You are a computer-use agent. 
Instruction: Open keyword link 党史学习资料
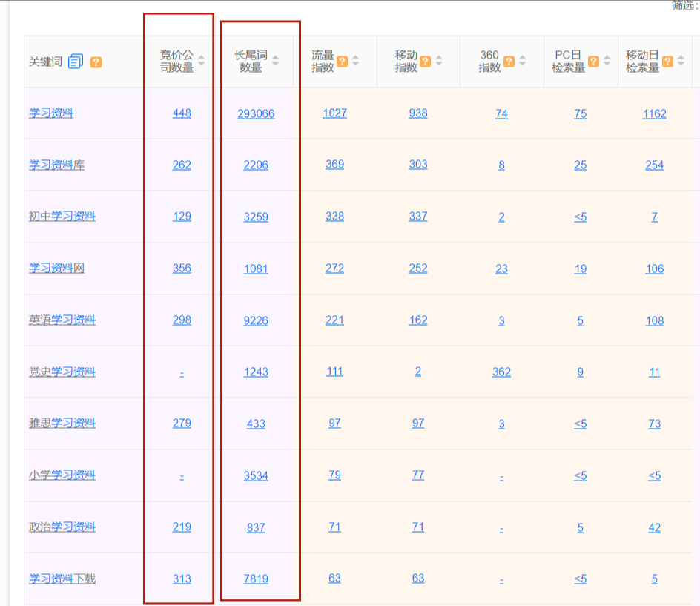tap(62, 372)
